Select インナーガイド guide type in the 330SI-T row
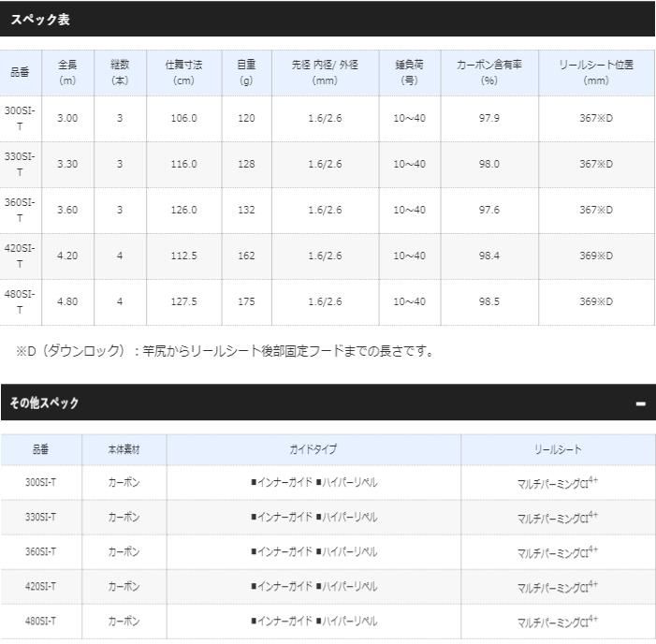 tap(282, 518)
